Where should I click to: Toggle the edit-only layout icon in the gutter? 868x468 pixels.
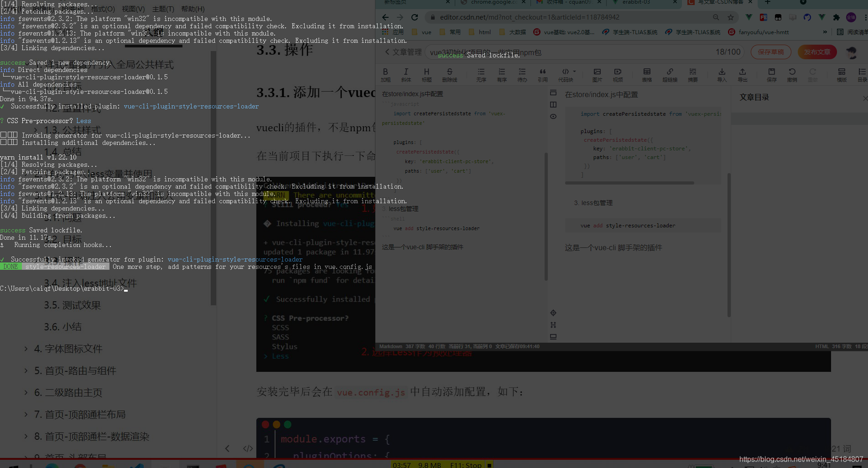(553, 93)
